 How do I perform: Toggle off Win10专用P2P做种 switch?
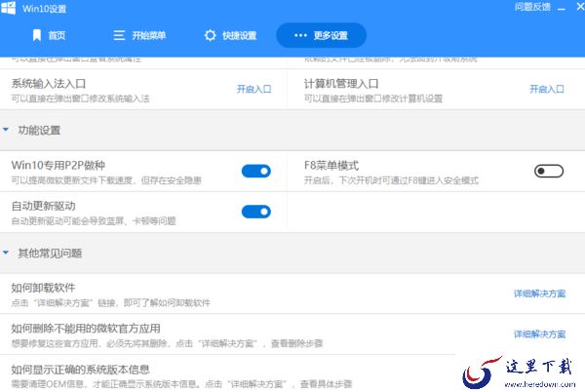tap(256, 172)
